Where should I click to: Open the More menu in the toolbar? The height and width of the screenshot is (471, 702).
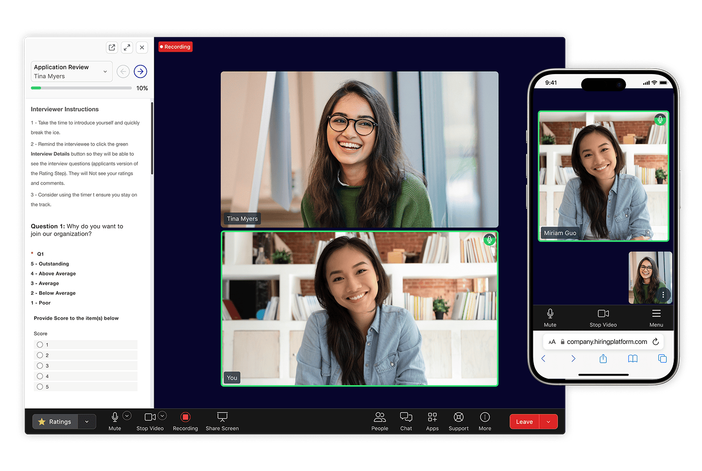click(485, 418)
